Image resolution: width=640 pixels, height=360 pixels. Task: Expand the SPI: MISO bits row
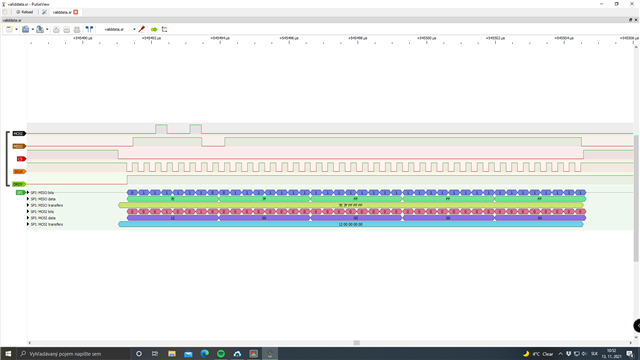click(x=28, y=193)
